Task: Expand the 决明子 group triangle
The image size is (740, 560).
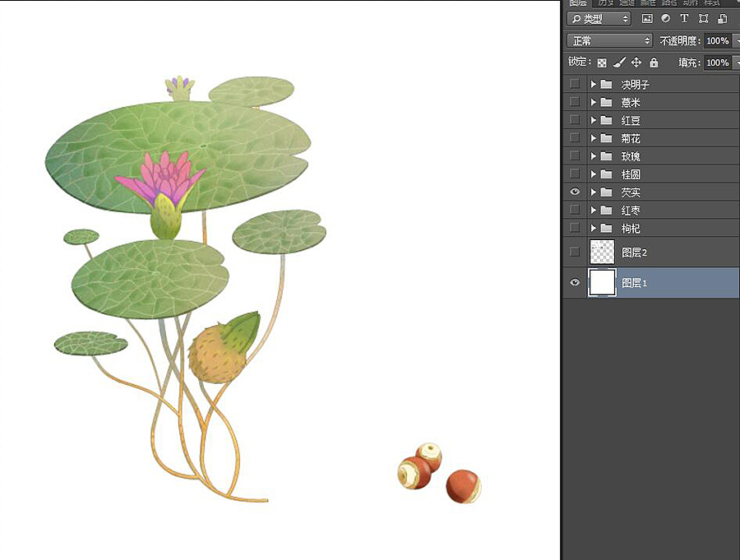Action: click(x=593, y=84)
